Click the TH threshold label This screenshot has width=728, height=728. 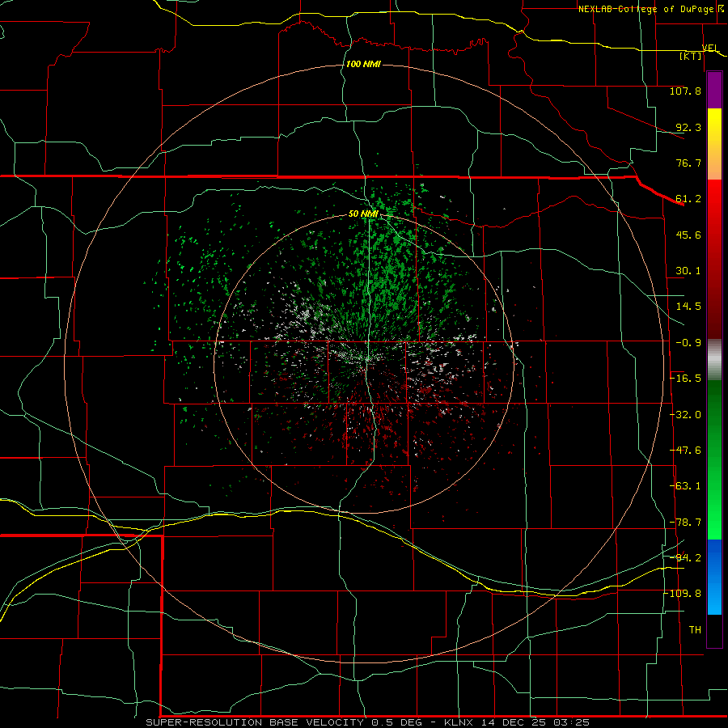(x=695, y=630)
